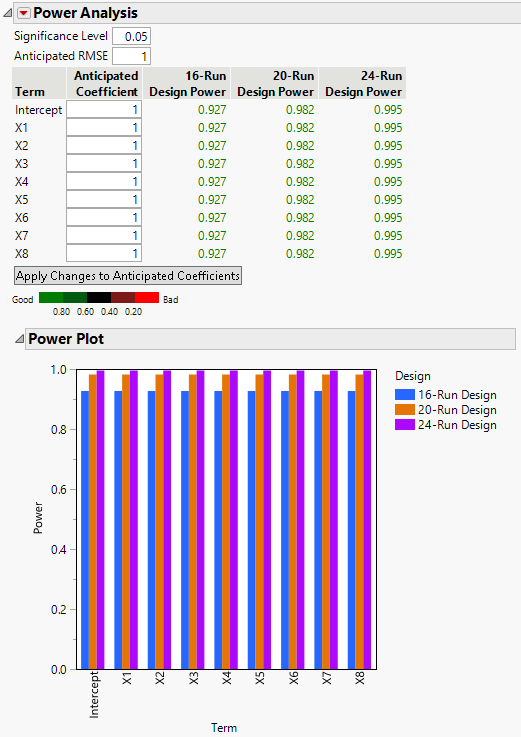This screenshot has width=521, height=737.
Task: Click the Anticipated Coefficient column header
Action: 104,83
